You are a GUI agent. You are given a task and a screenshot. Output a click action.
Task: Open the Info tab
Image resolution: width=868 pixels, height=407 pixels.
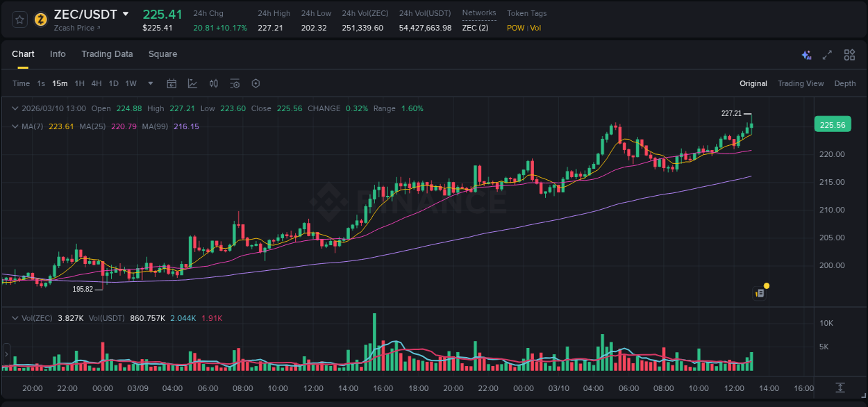[58, 54]
